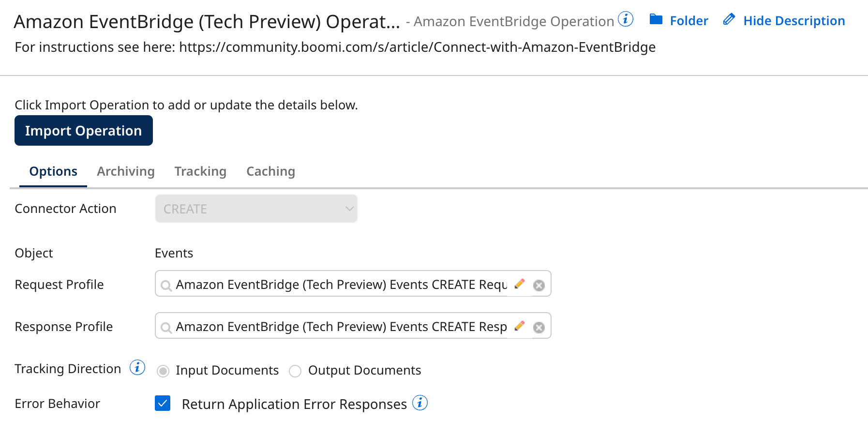This screenshot has height=422, width=868.
Task: Click the info icon beside Return Application Error Responses
Action: click(x=420, y=403)
